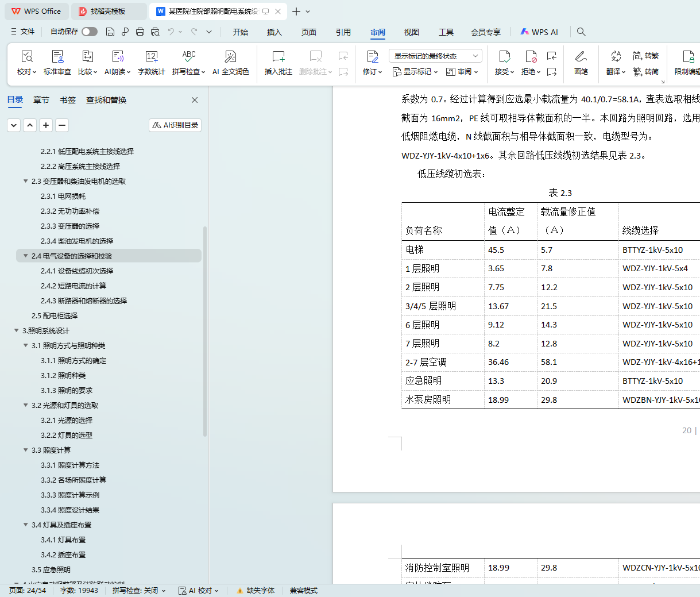The image size is (700, 597).
Task: Click the search magnifier icon in menu bar
Action: point(581,32)
